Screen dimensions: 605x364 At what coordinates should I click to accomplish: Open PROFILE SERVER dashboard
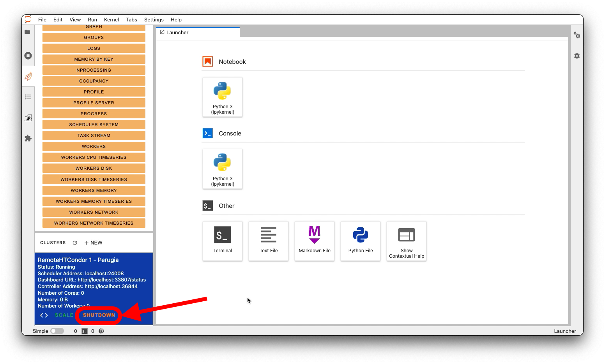(94, 103)
